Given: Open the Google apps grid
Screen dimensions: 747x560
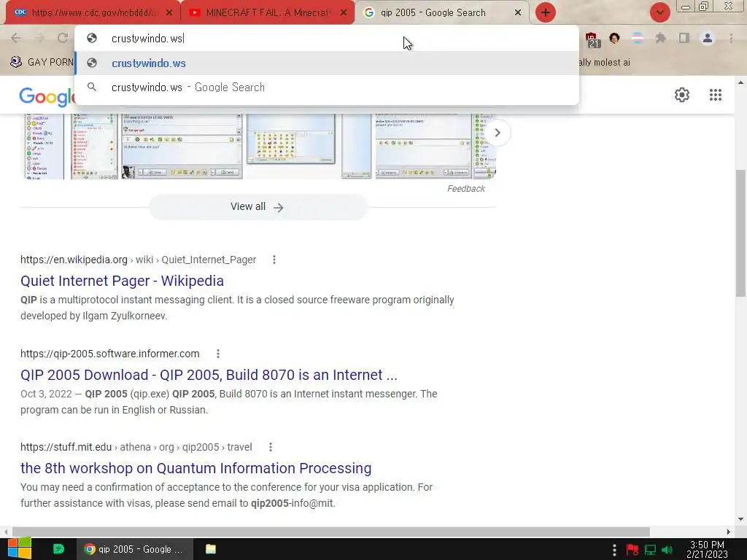Looking at the screenshot, I should click(715, 95).
